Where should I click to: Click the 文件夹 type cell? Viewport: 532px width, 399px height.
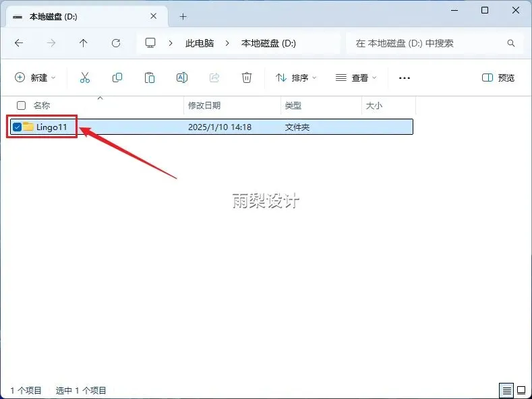point(297,127)
